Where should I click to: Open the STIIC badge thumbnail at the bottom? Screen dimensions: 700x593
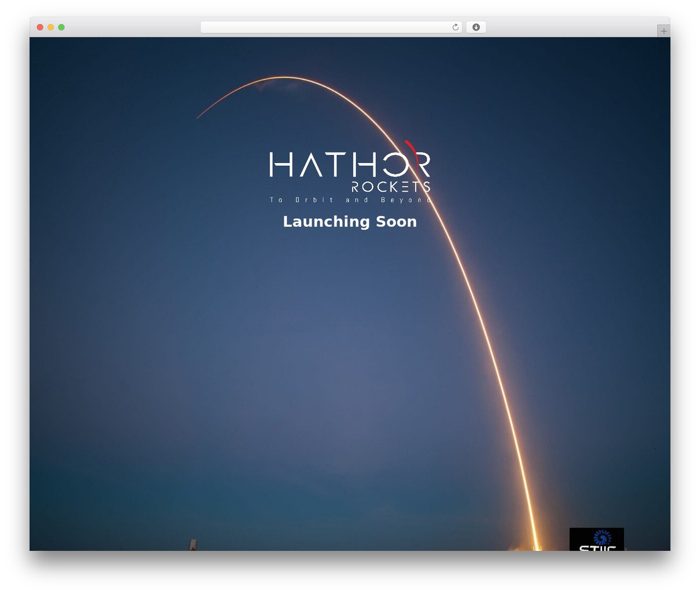(596, 539)
